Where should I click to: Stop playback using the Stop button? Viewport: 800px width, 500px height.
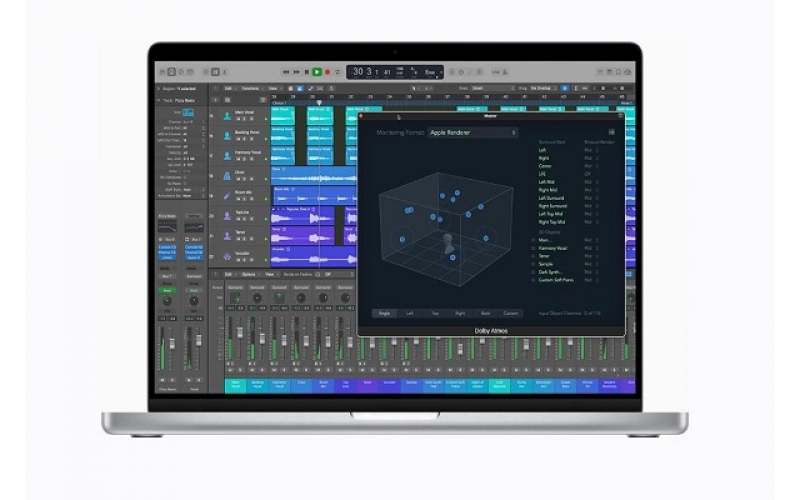tap(307, 72)
